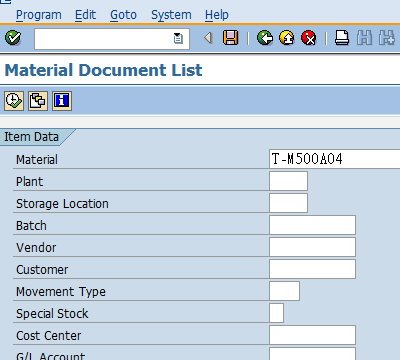Click the Movement Type input field
Screen dimensions: 400x360
pyautogui.click(x=284, y=291)
